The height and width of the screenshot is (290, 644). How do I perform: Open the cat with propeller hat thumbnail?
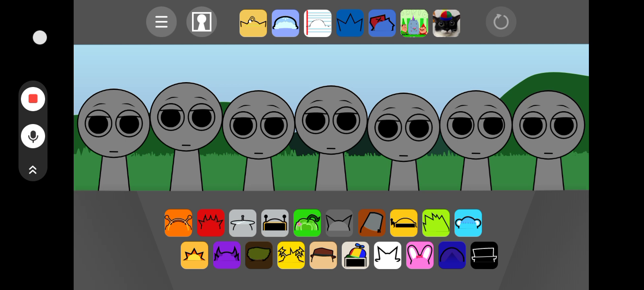click(446, 23)
